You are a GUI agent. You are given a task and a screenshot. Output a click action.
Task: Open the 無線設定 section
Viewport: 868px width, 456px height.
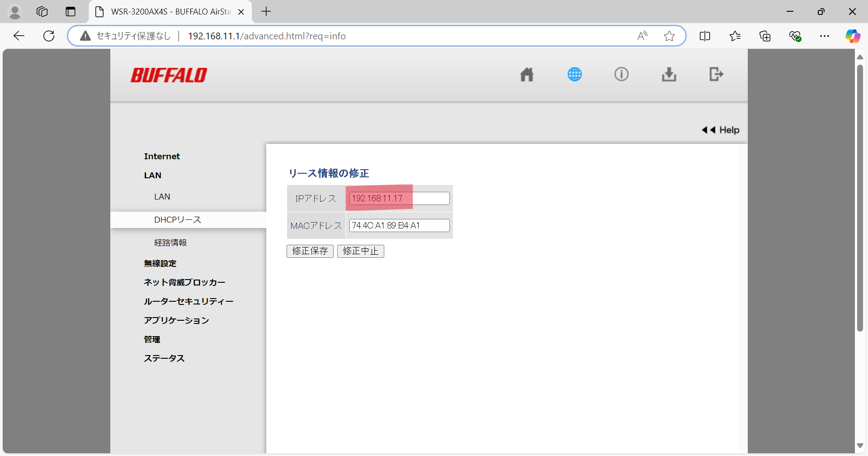[160, 263]
